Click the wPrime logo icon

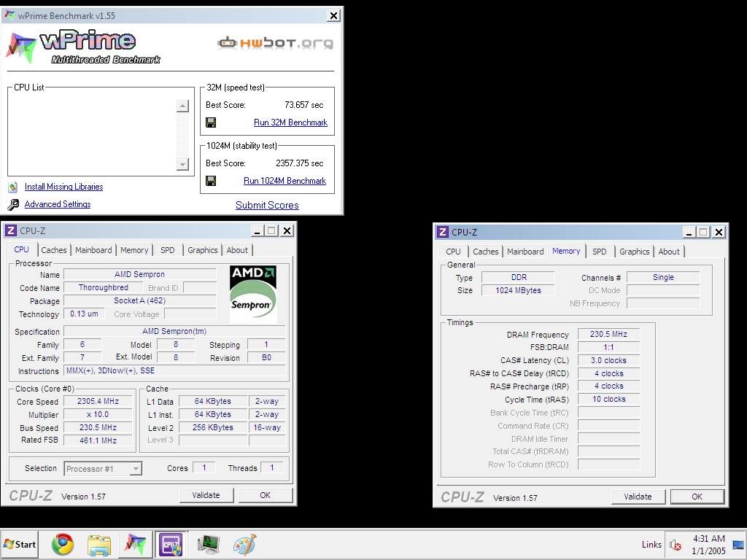(x=21, y=47)
